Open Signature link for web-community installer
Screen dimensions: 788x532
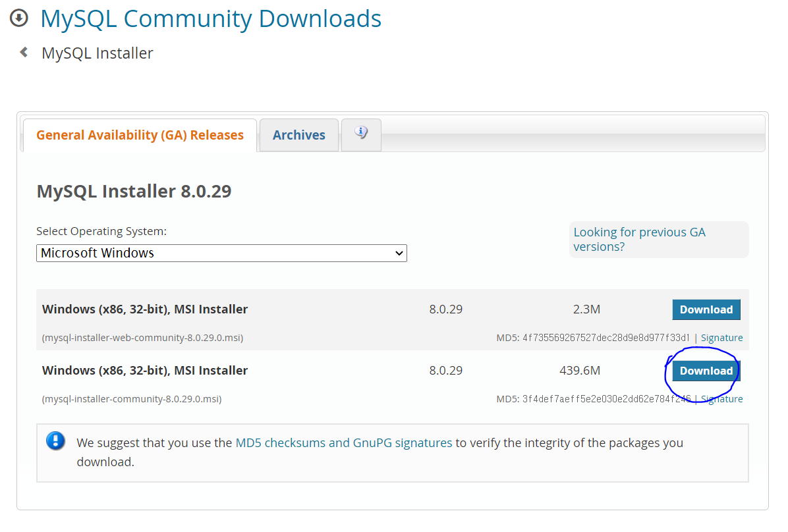(x=721, y=338)
